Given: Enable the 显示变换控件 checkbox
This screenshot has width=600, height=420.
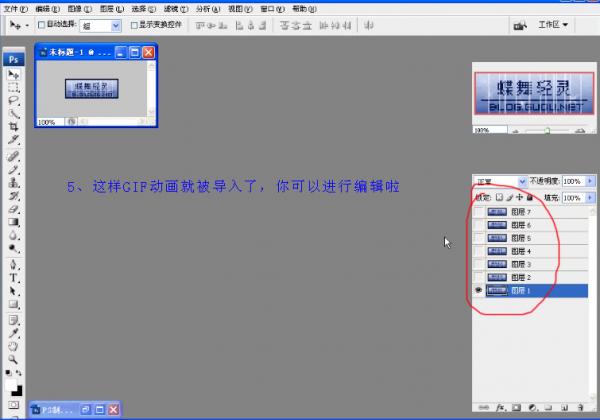Looking at the screenshot, I should [134, 25].
